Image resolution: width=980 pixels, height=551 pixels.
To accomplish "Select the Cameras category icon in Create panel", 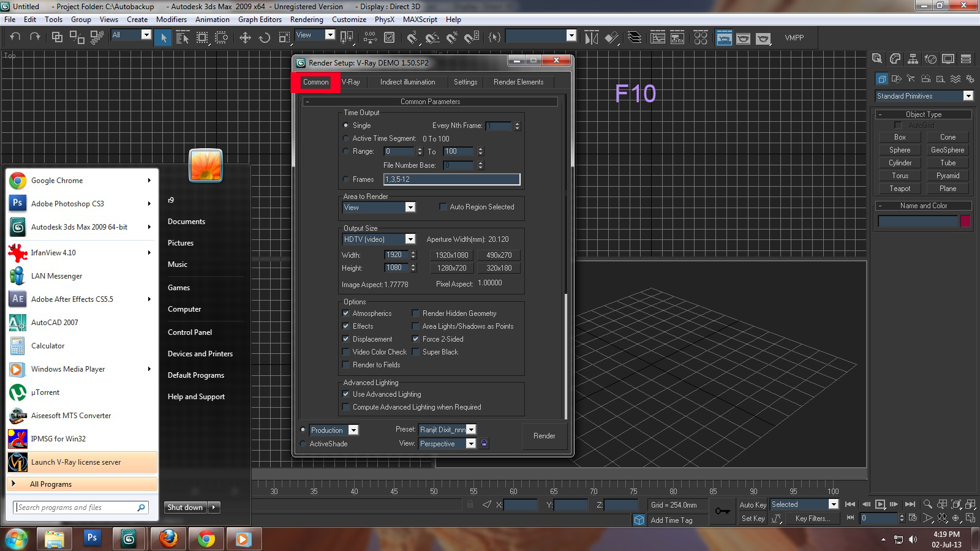I will click(925, 79).
